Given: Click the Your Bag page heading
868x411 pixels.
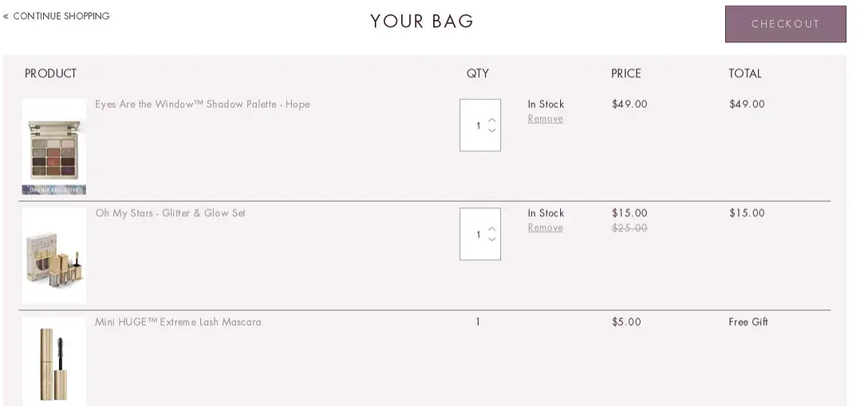Looking at the screenshot, I should [422, 21].
